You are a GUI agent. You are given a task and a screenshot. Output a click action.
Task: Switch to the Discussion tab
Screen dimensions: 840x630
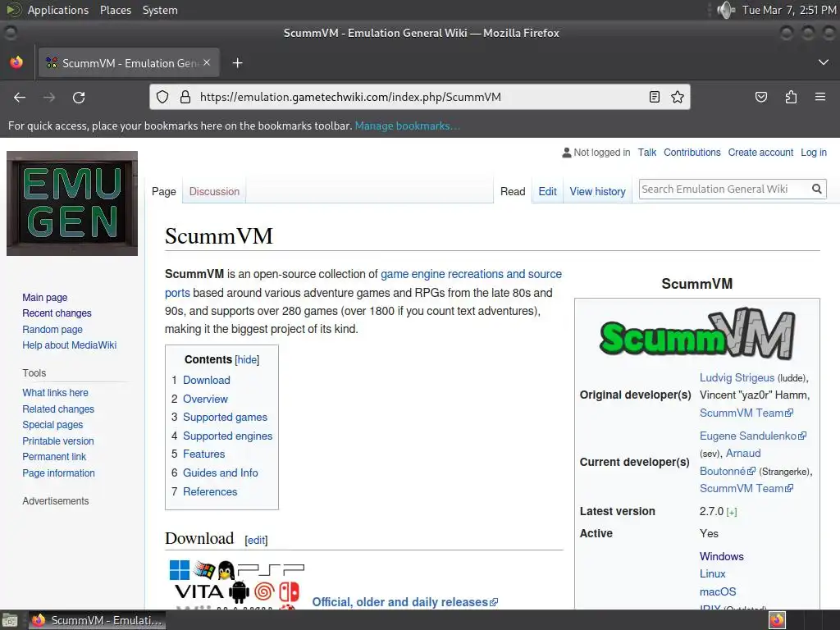214,191
